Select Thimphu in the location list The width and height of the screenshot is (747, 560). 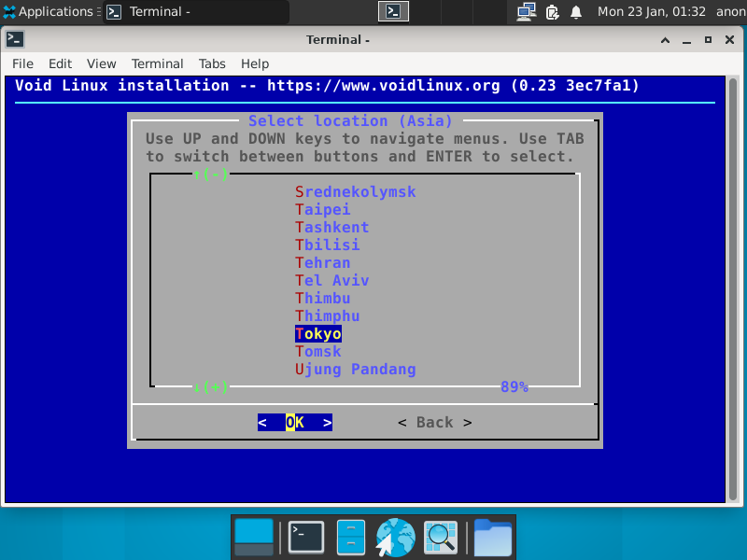point(328,316)
